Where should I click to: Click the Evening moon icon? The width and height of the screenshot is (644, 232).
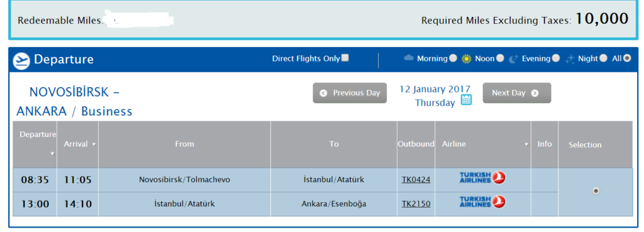coord(513,59)
